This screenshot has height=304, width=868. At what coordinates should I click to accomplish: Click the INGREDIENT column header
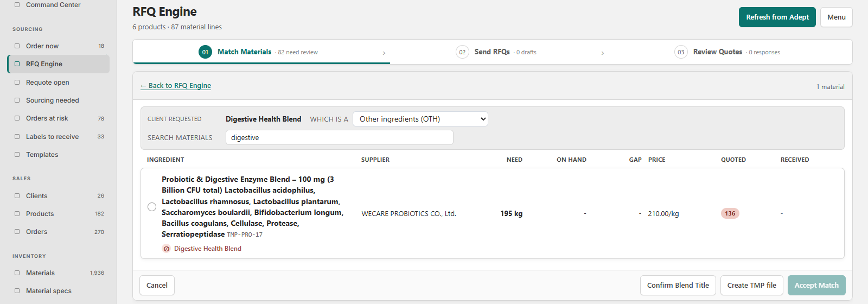coord(165,160)
